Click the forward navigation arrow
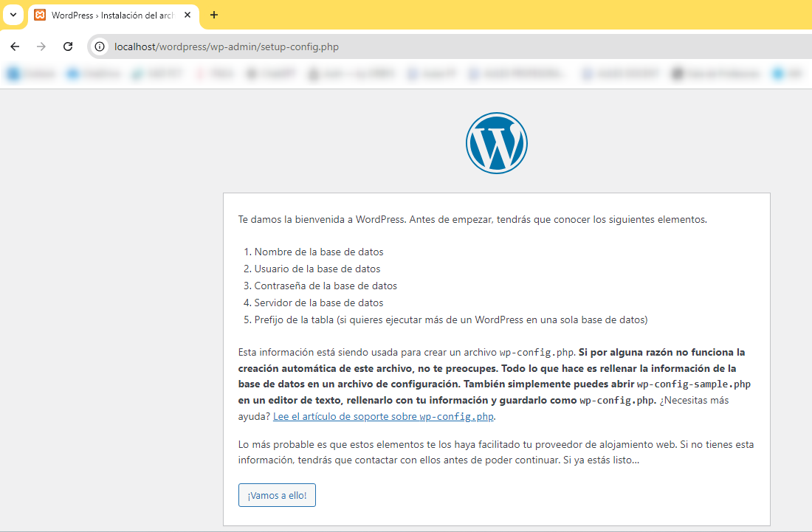Screen dimensions: 812x532 tap(41, 46)
